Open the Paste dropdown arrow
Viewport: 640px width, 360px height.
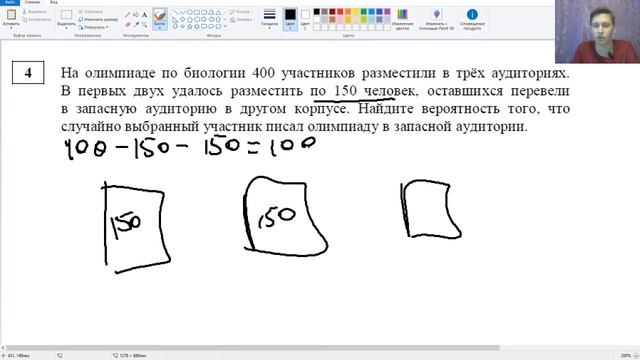[x=11, y=27]
